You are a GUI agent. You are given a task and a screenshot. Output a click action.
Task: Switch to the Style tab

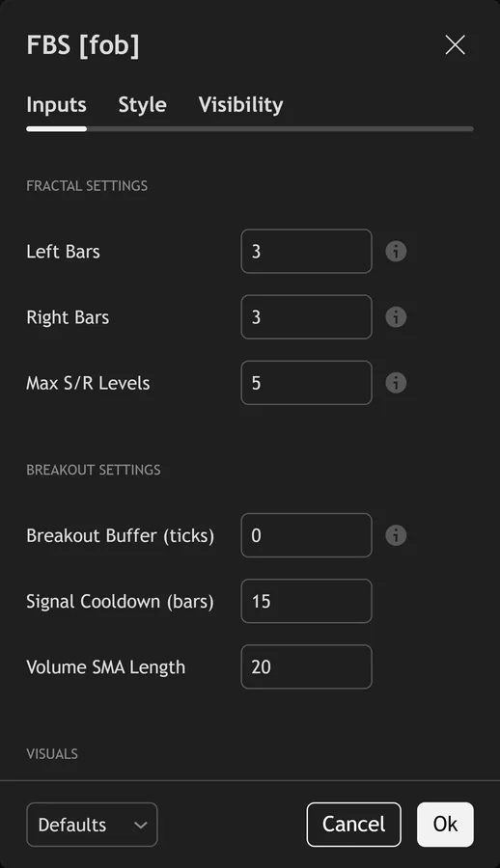[143, 104]
